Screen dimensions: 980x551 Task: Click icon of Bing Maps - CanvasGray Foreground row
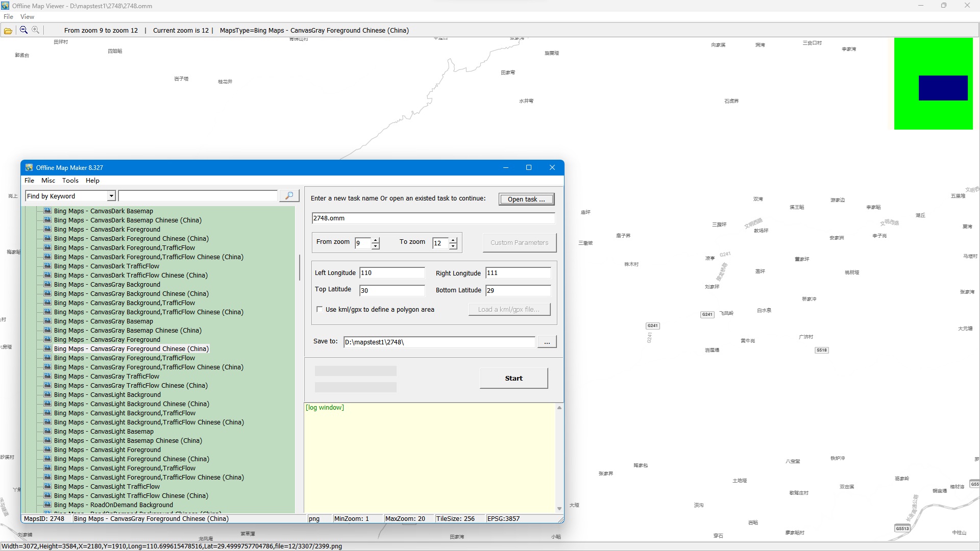click(47, 339)
